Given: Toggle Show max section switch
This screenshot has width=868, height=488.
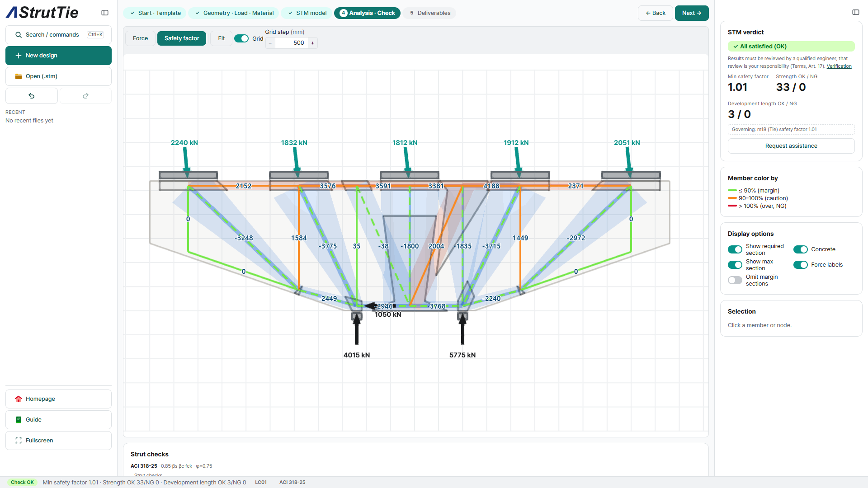Looking at the screenshot, I should [x=735, y=265].
